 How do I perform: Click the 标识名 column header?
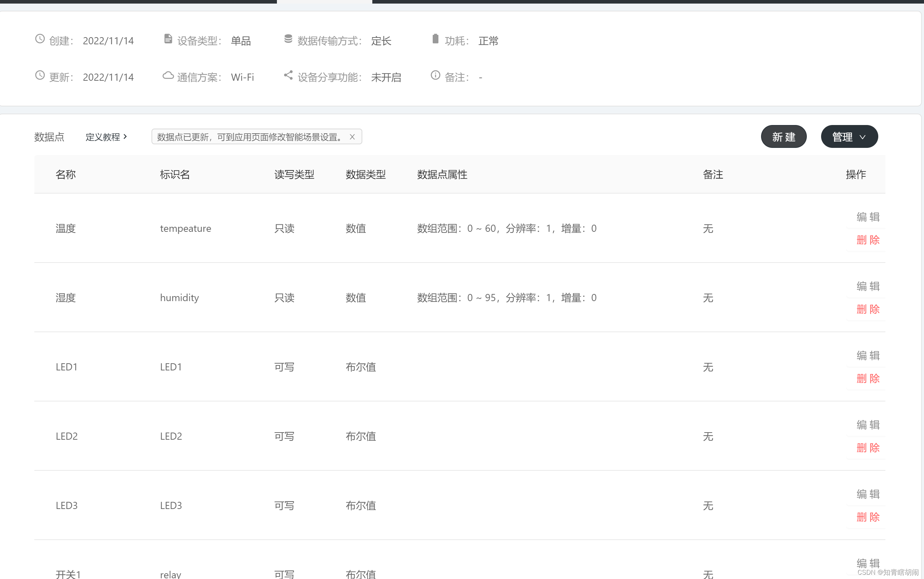tap(175, 175)
